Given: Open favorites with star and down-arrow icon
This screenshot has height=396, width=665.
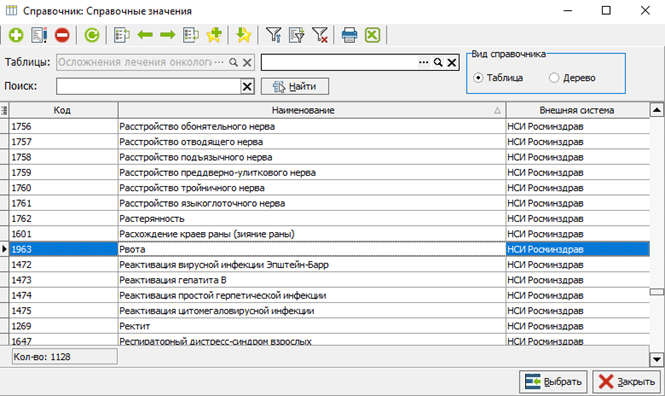Looking at the screenshot, I should (x=244, y=35).
